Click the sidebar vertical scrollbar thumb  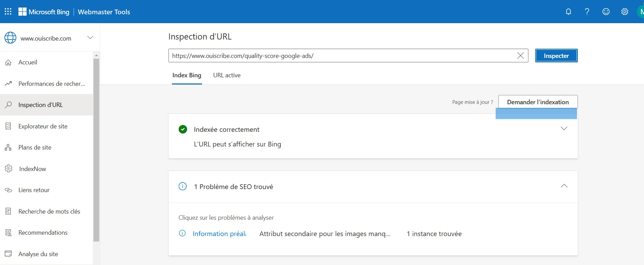click(96, 150)
